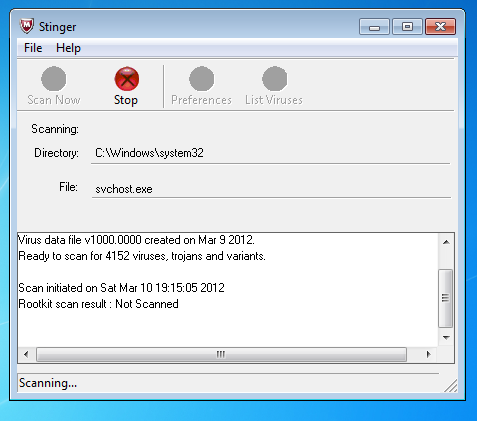Click the red Stop scan icon
The height and width of the screenshot is (421, 477).
(x=127, y=79)
